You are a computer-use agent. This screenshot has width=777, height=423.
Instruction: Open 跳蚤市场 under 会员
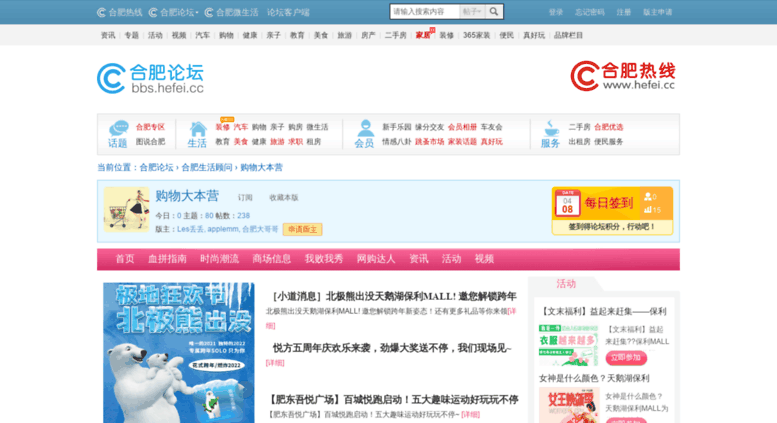(x=429, y=142)
